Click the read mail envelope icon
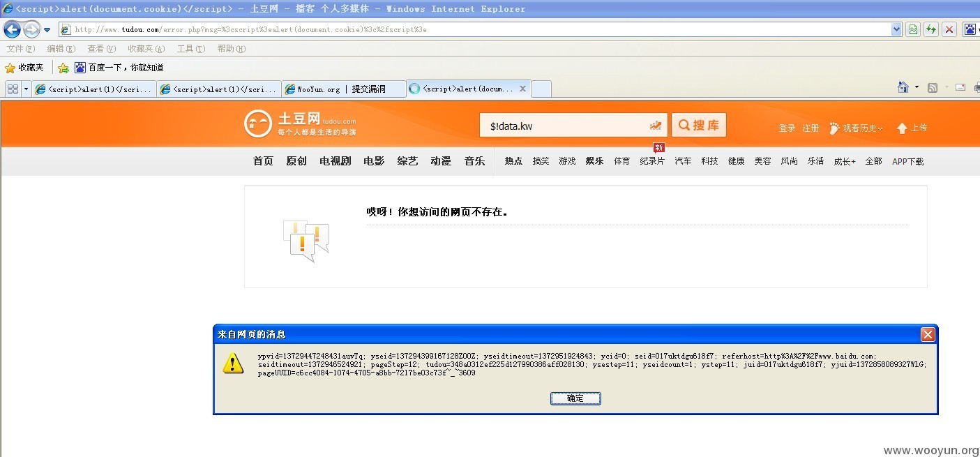The image size is (980, 457). (960, 87)
